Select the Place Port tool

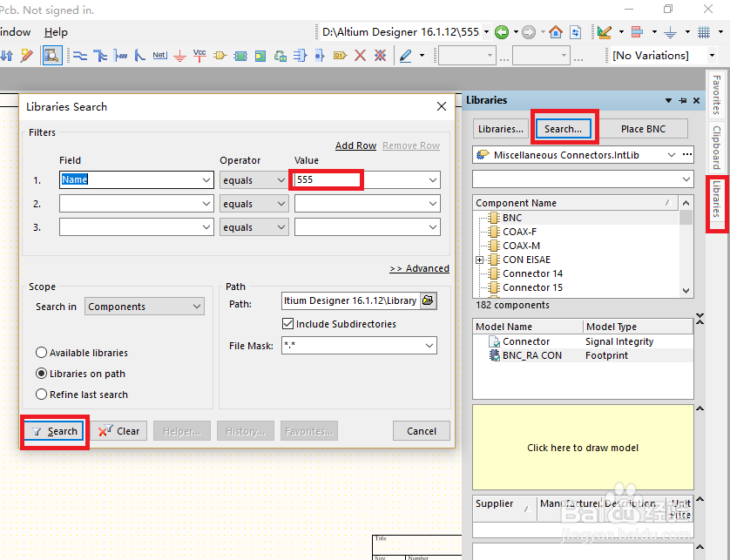tap(340, 57)
